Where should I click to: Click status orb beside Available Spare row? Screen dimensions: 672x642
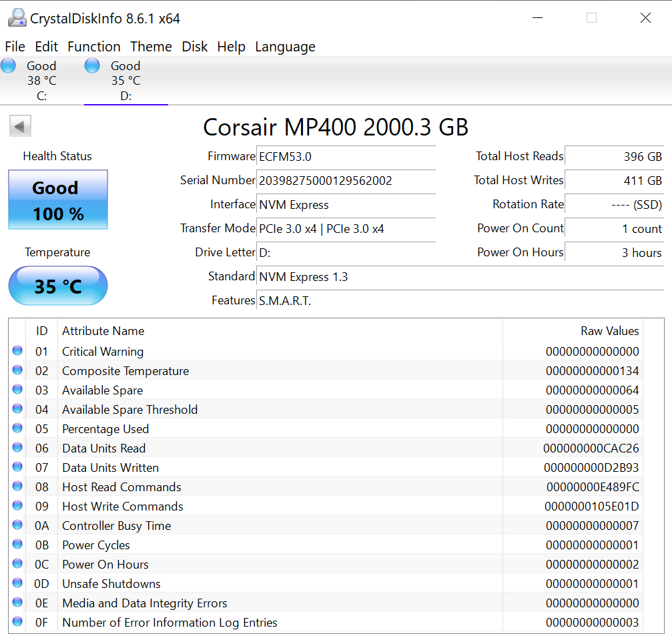[17, 390]
